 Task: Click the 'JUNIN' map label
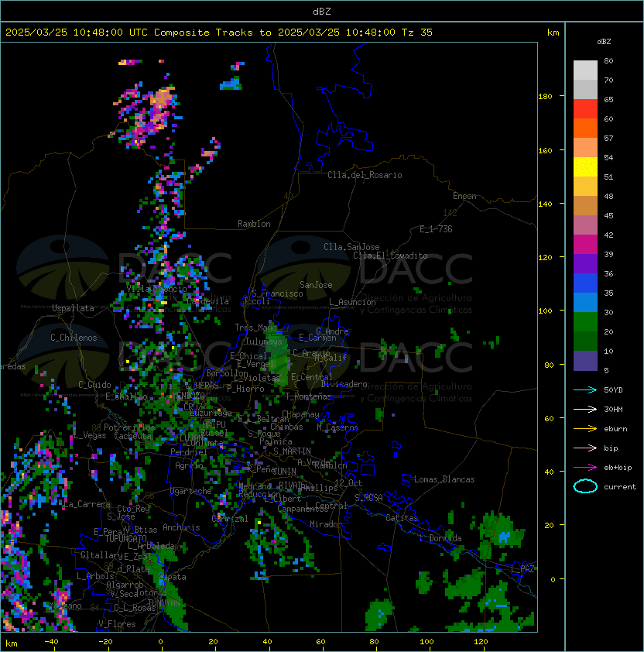pyautogui.click(x=284, y=471)
